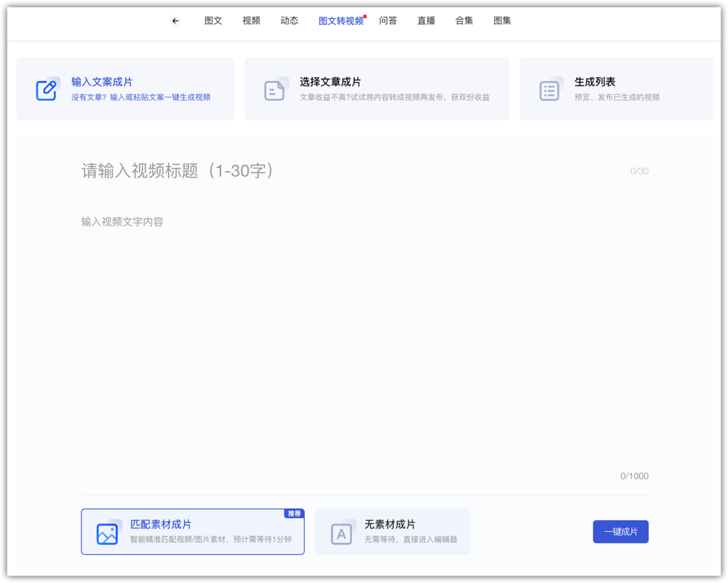728x583 pixels.
Task: Click the document icon for 选择文章成片
Action: [275, 90]
